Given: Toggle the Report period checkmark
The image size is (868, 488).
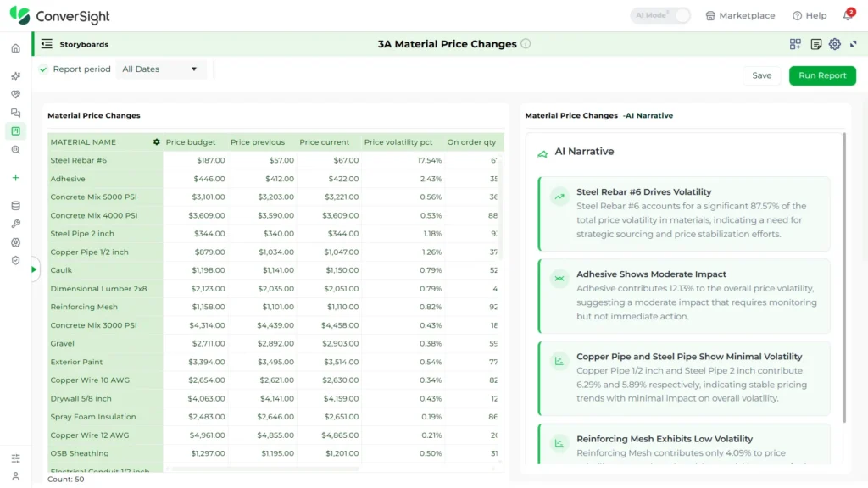Looking at the screenshot, I should click(43, 69).
